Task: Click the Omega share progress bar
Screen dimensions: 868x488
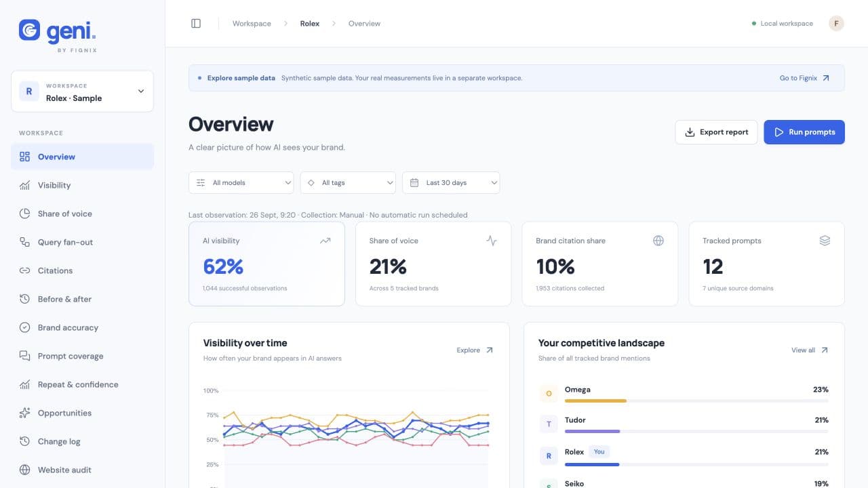Action: (x=696, y=401)
